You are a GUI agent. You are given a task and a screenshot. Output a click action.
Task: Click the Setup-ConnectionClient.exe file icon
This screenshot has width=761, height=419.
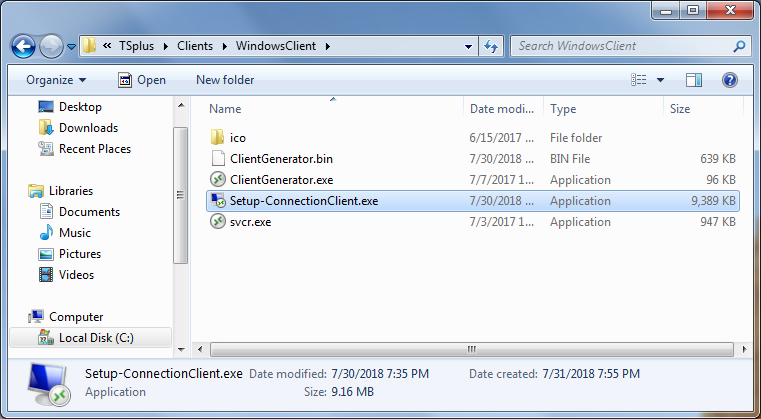coord(218,201)
